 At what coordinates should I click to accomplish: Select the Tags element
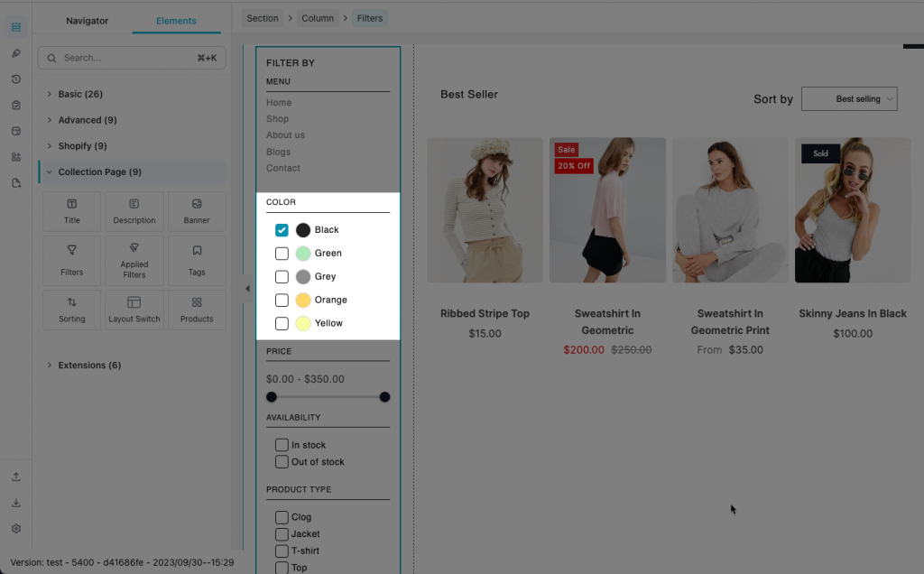pos(197,261)
